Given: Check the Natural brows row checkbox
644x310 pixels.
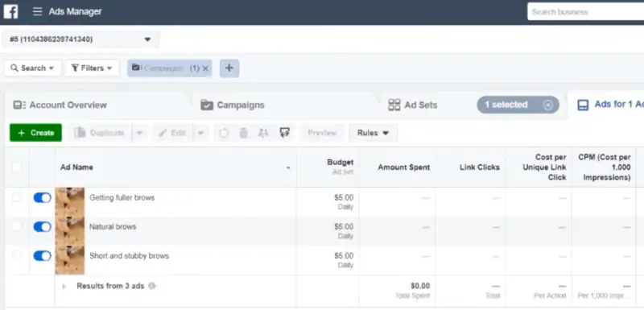Looking at the screenshot, I should click(16, 226).
